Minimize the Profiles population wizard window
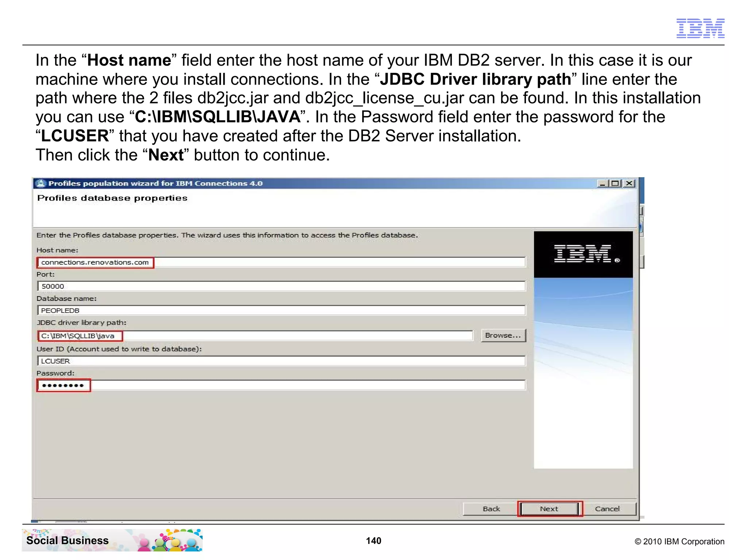 coord(602,183)
